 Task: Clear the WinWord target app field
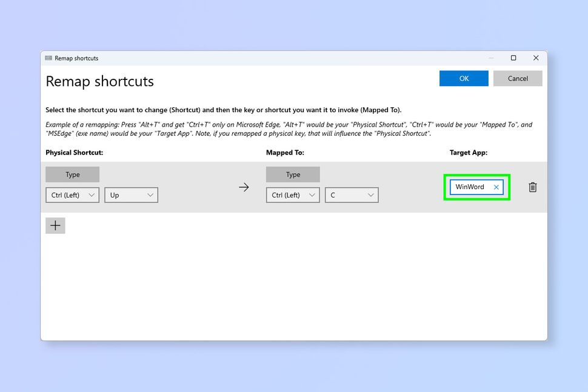(x=496, y=187)
